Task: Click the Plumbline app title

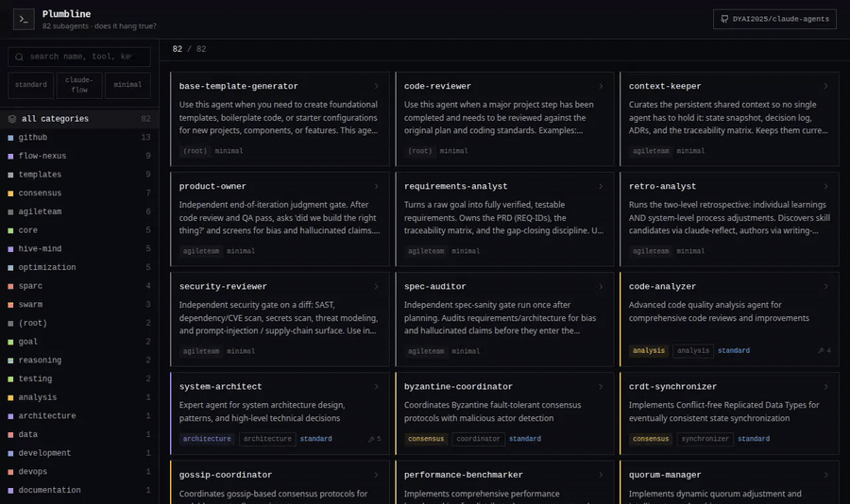Action: pyautogui.click(x=67, y=14)
